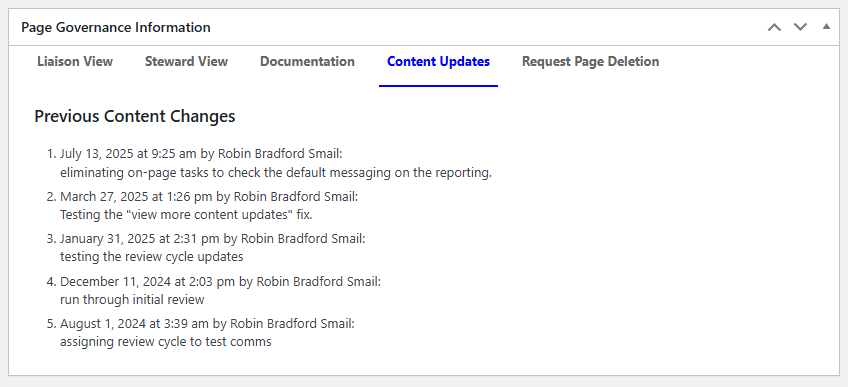
Task: Click 'testing the review cycle updates' text
Action: point(151,257)
